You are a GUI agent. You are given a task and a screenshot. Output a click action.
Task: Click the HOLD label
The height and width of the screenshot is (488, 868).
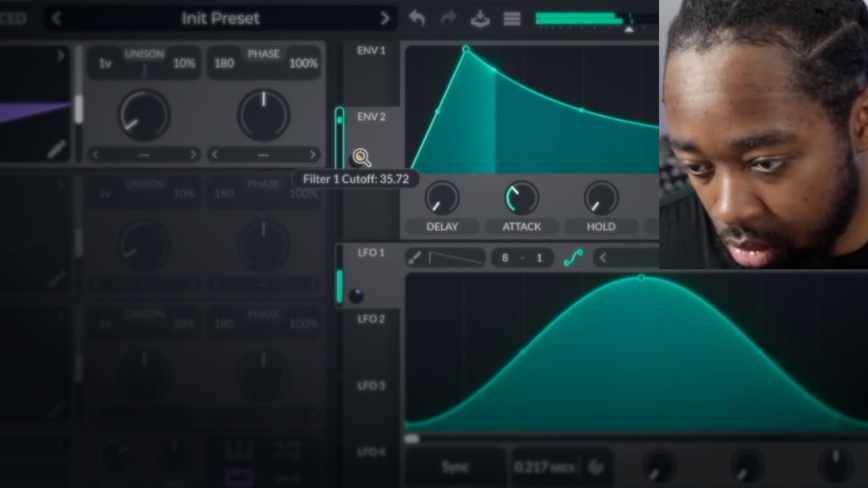[x=601, y=227]
